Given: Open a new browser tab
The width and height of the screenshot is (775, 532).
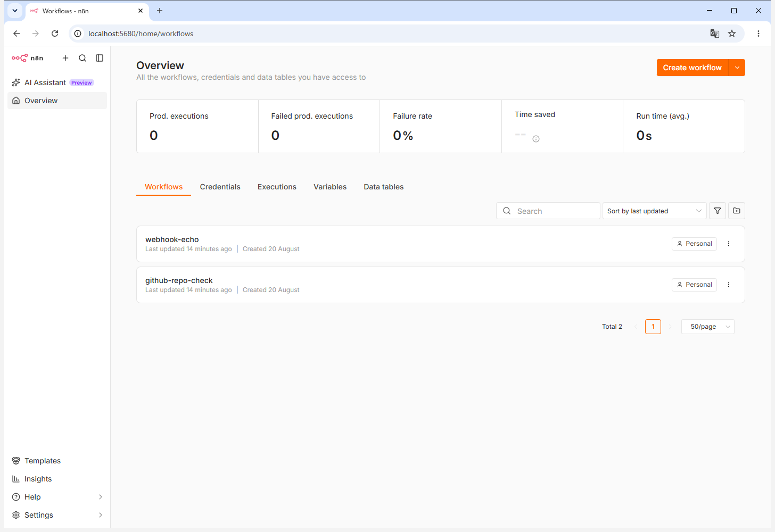Looking at the screenshot, I should (160, 11).
